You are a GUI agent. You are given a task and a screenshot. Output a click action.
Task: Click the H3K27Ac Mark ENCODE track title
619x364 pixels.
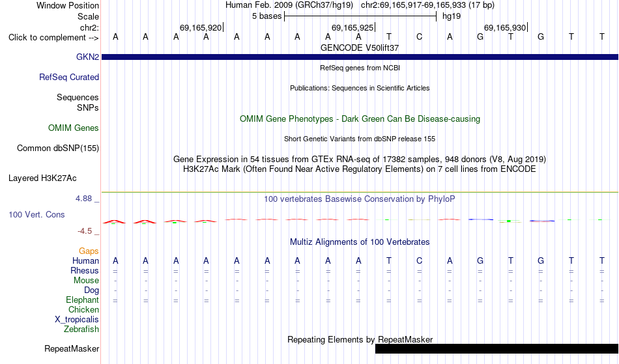(360, 169)
